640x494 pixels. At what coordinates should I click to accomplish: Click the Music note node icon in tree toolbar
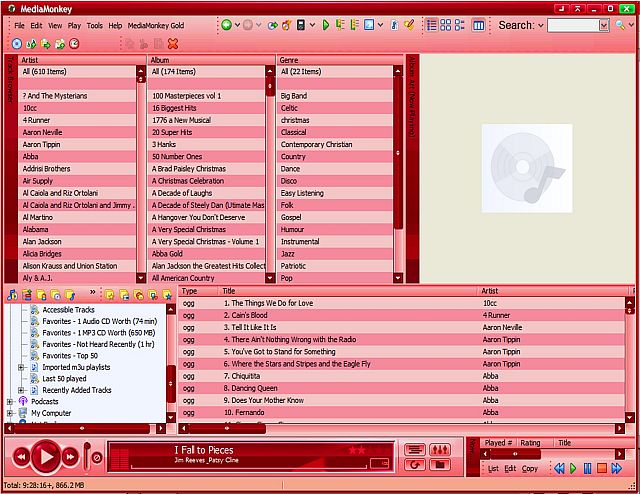pos(12,294)
